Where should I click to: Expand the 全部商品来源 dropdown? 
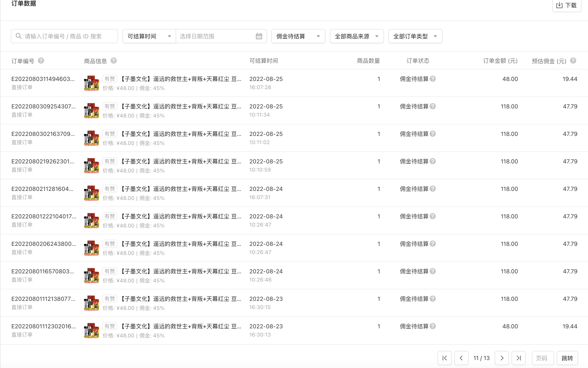356,36
